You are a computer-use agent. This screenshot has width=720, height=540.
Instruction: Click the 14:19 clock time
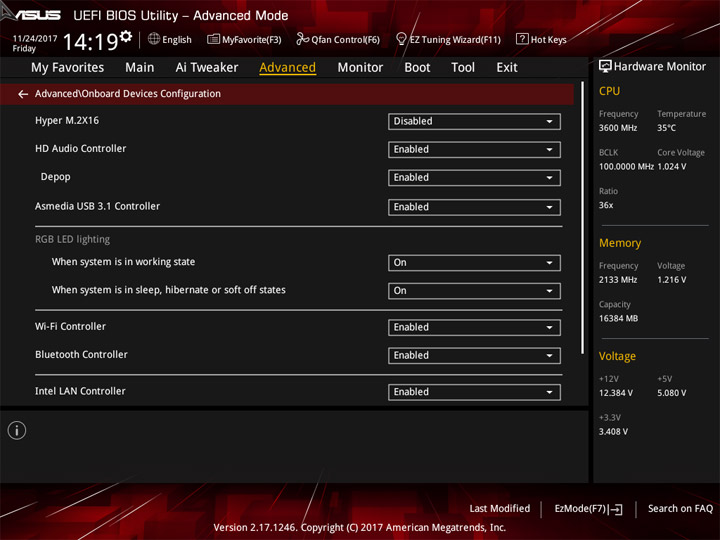[x=90, y=42]
